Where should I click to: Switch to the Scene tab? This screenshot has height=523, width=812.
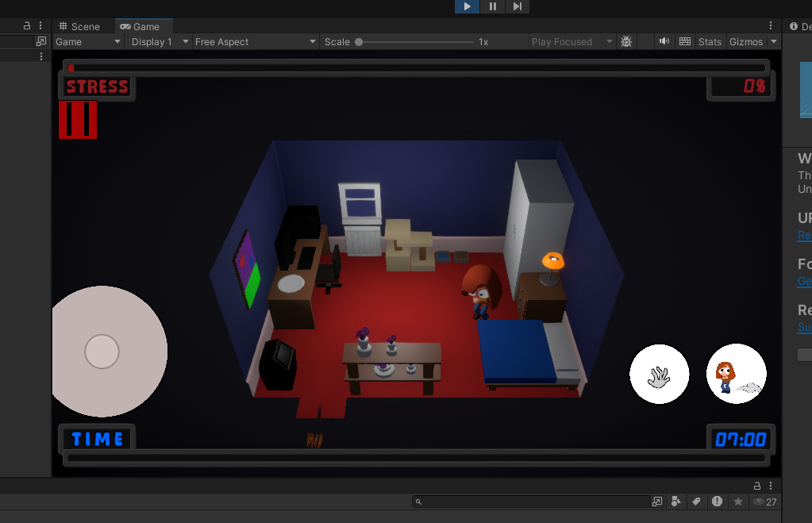coord(82,25)
